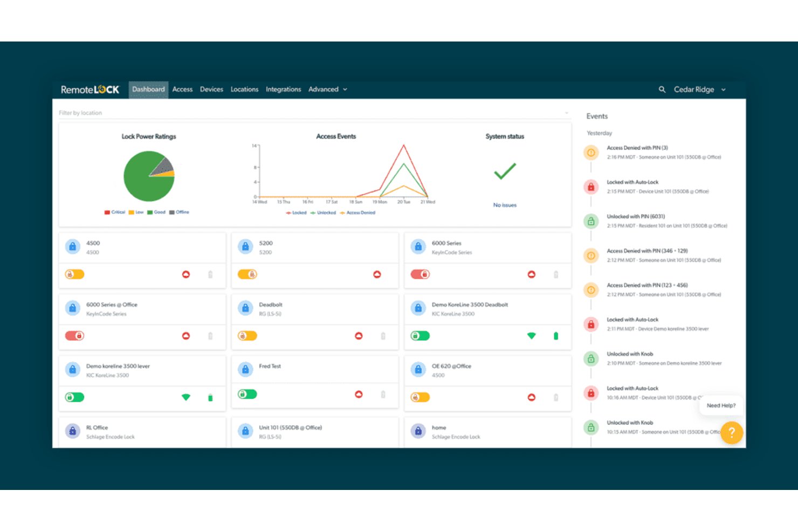This screenshot has width=798, height=532.
Task: Click the lock icon on the 4500 card
Action: [x=73, y=246]
